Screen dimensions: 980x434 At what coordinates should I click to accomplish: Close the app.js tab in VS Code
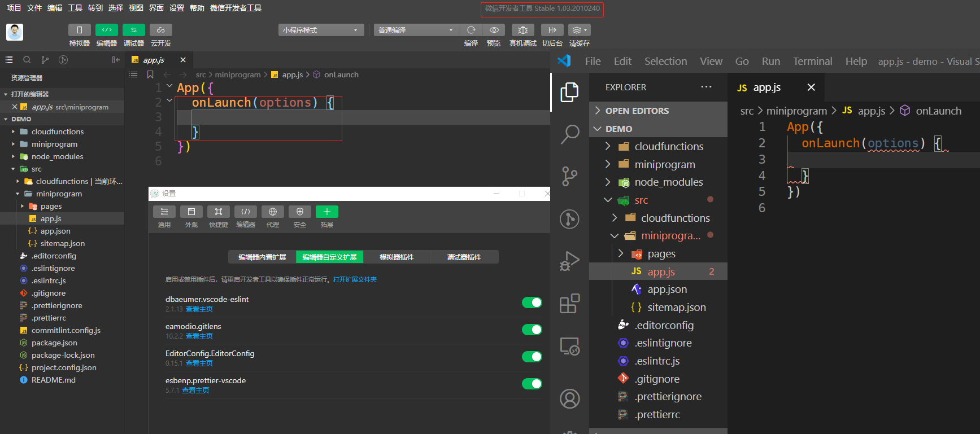click(811, 87)
